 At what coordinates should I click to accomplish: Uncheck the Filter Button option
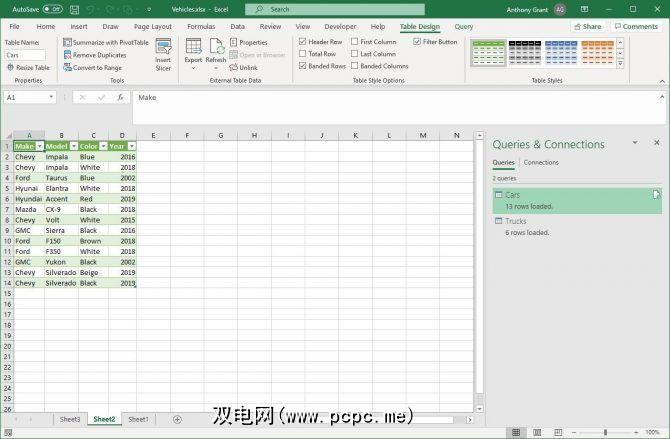click(x=417, y=42)
